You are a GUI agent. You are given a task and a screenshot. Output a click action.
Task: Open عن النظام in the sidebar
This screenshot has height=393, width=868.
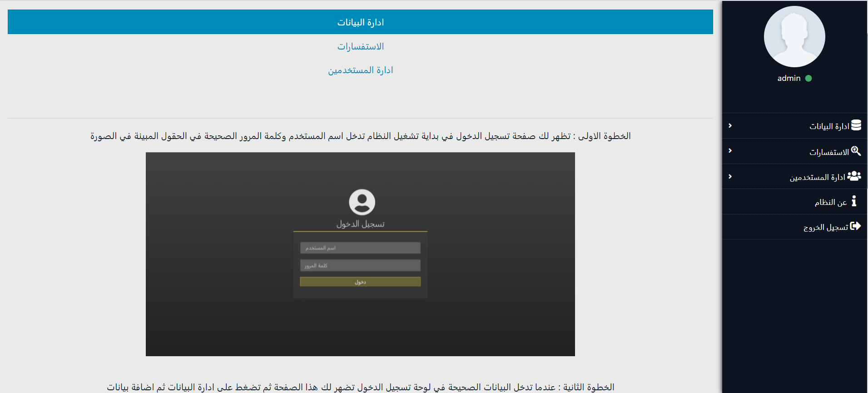tap(830, 202)
